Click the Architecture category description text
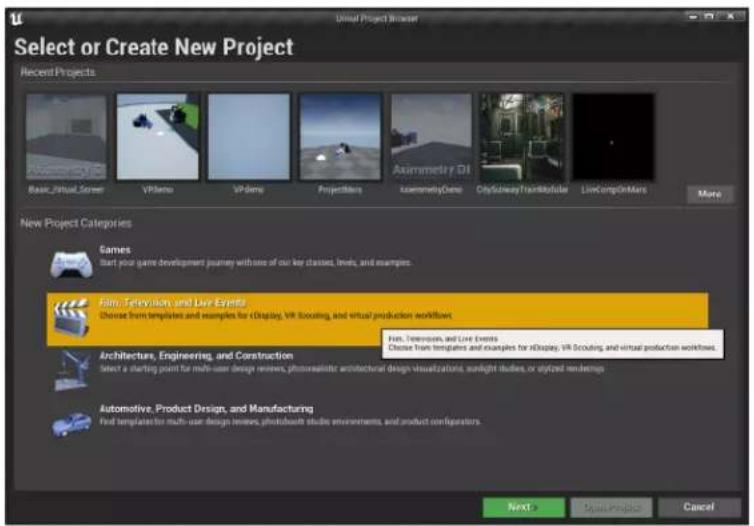Viewport: 754px width, 526px height. click(352, 369)
